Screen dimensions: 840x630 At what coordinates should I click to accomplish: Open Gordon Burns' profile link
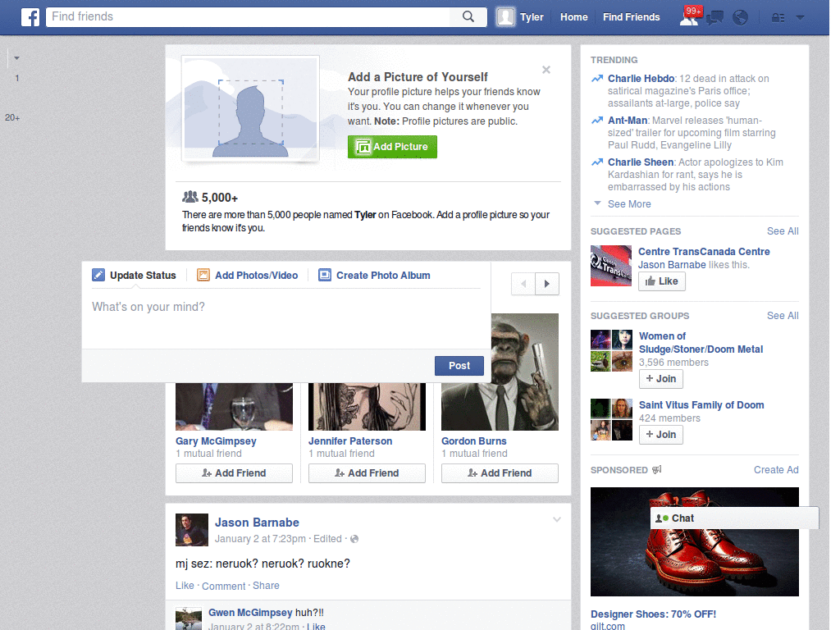[474, 441]
